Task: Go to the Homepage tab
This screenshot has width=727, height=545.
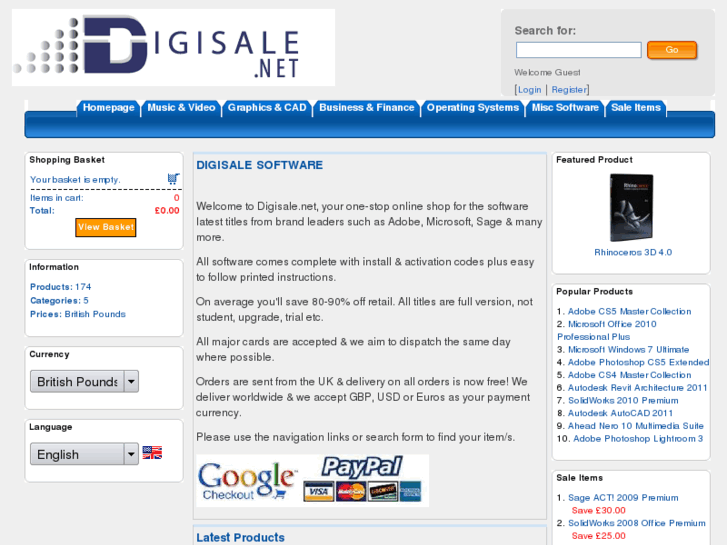Action: [108, 108]
